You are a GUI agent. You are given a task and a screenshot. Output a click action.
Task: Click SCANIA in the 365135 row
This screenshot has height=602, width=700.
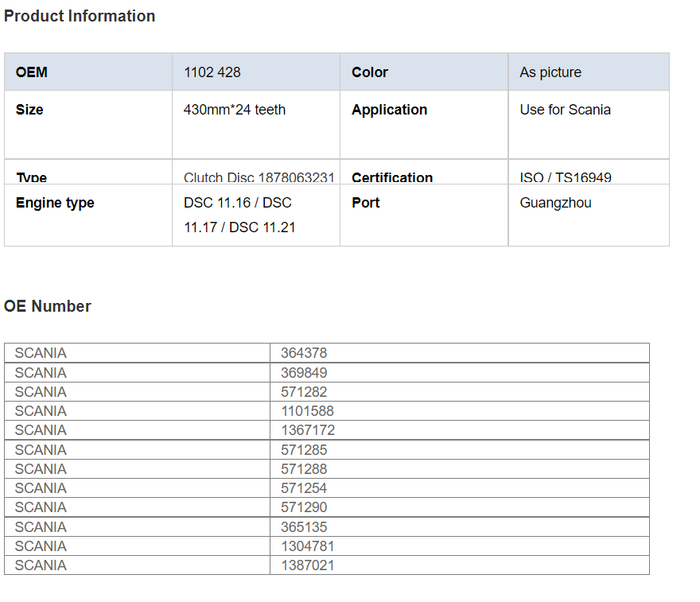[x=41, y=527]
